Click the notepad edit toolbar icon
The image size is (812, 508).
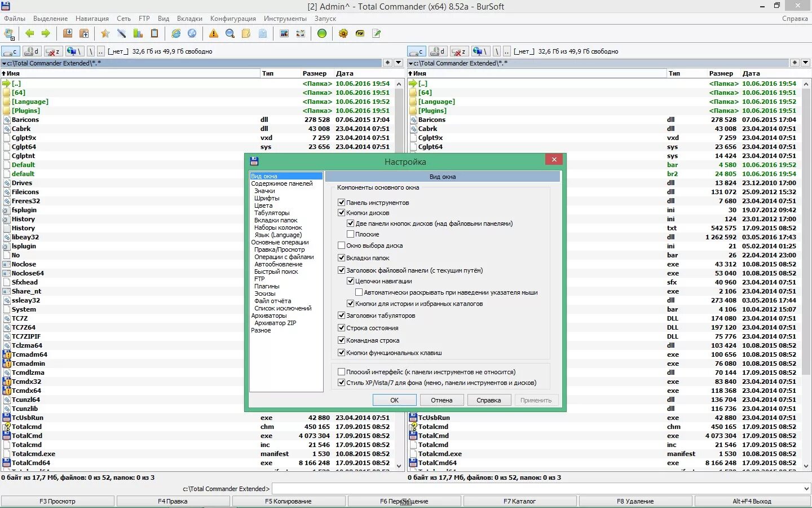376,33
